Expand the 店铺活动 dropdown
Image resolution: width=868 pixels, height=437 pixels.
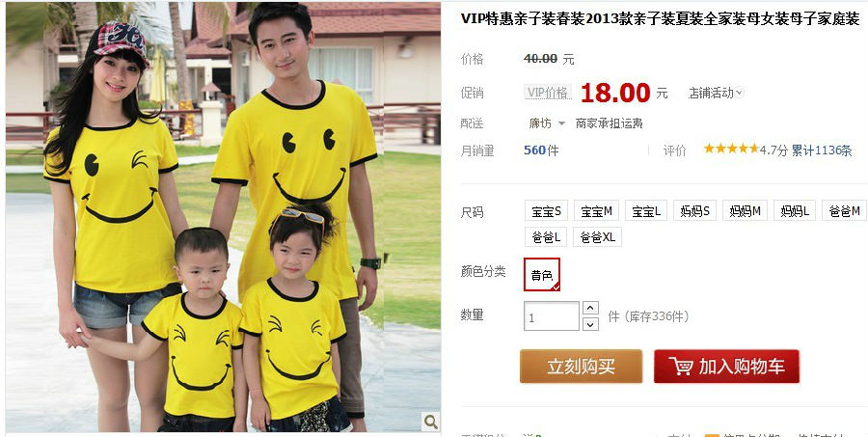click(716, 93)
